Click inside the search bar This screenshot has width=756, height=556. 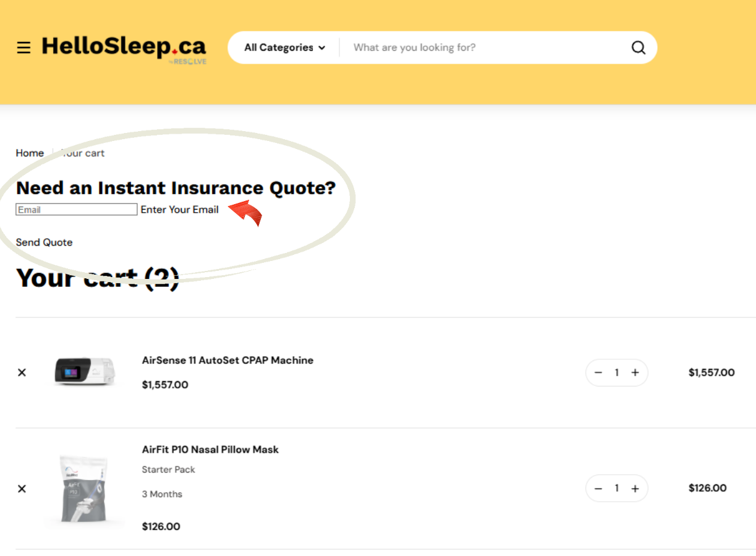pyautogui.click(x=433, y=47)
